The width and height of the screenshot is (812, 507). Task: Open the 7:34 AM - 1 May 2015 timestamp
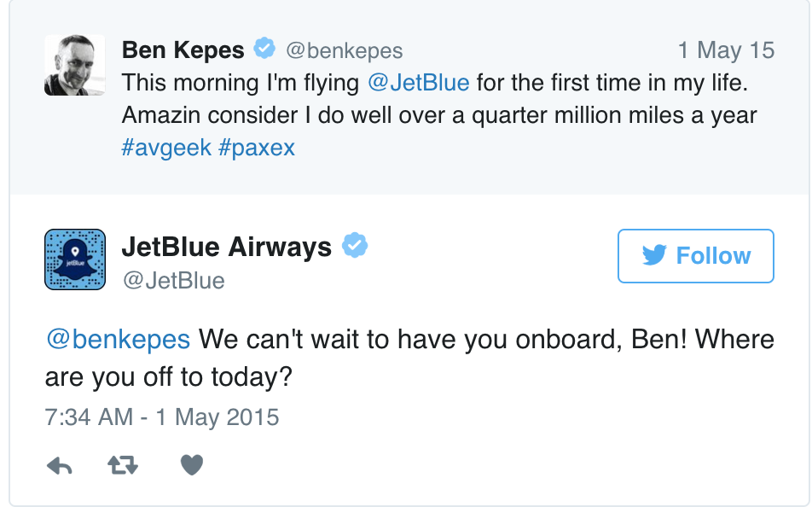coord(162,417)
